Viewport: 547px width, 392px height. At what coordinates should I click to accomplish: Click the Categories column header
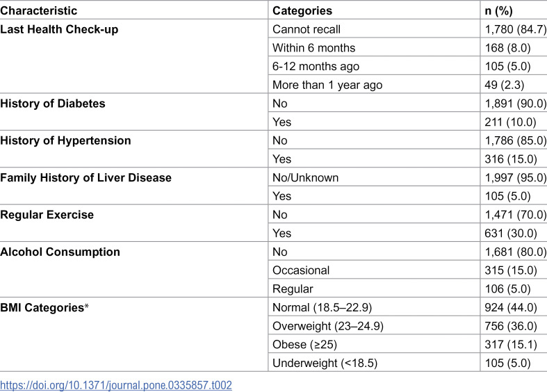click(x=302, y=11)
